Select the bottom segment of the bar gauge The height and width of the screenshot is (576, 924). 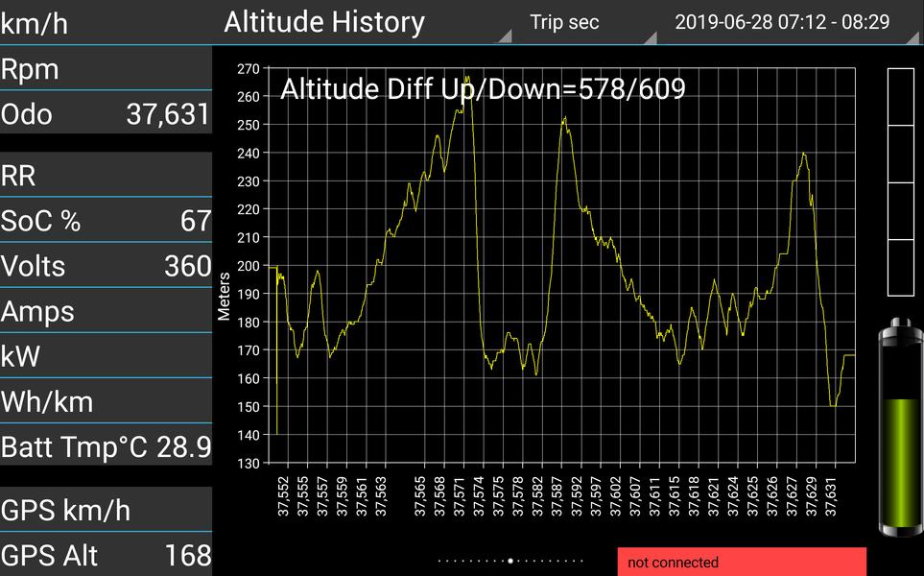click(x=900, y=268)
